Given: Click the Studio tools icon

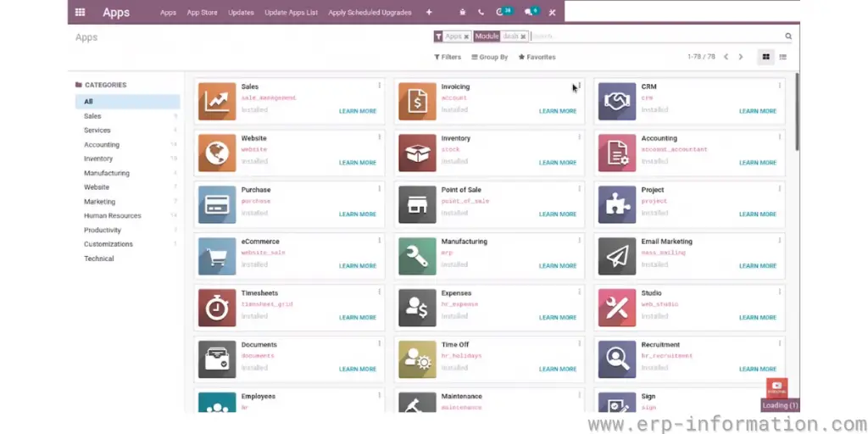Looking at the screenshot, I should pyautogui.click(x=617, y=308).
